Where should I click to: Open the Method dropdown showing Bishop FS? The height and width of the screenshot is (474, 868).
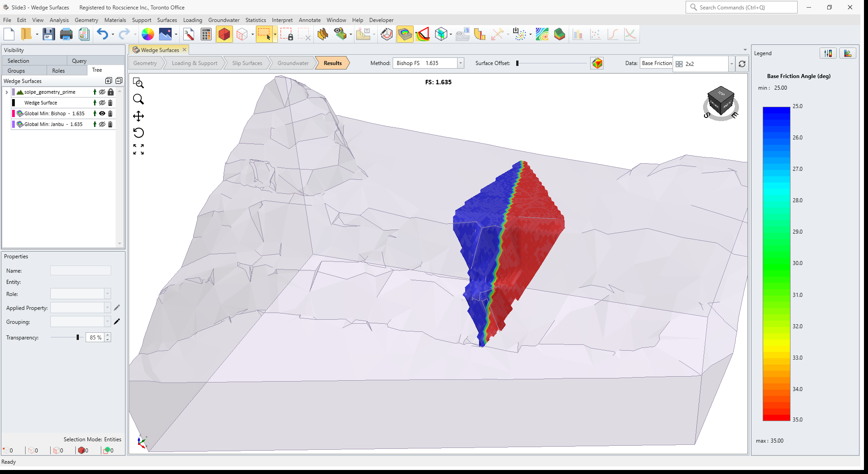(460, 63)
